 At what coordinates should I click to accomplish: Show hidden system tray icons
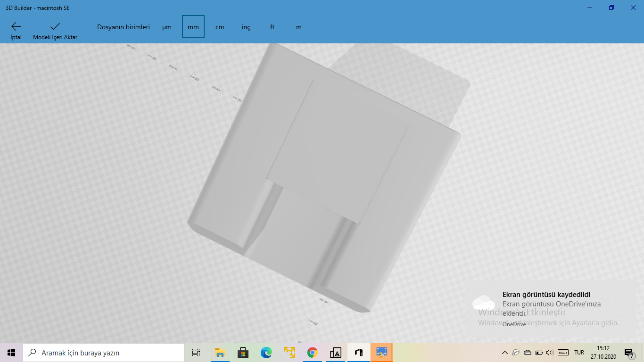[505, 353]
